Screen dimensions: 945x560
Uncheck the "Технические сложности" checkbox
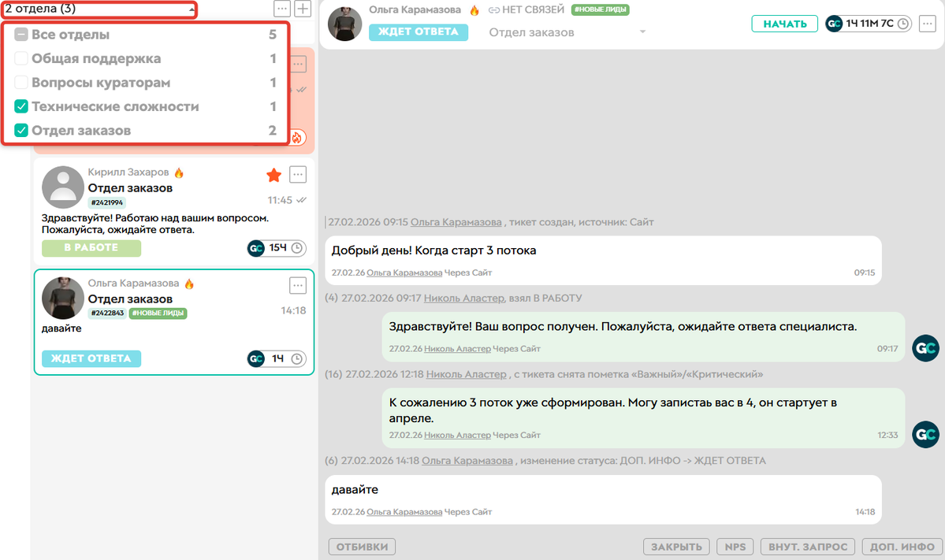21,106
